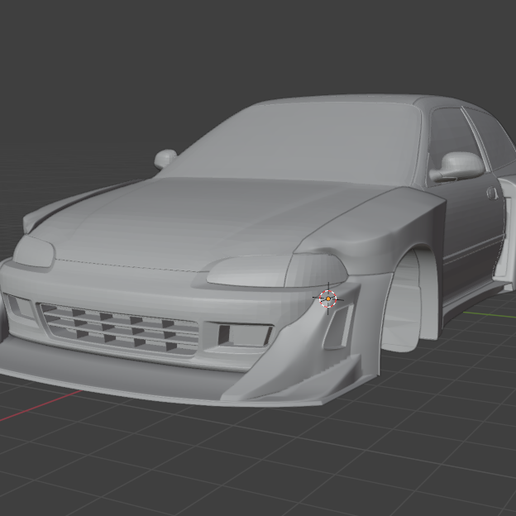Select the headlight next to the 3D cursor

click(x=277, y=270)
